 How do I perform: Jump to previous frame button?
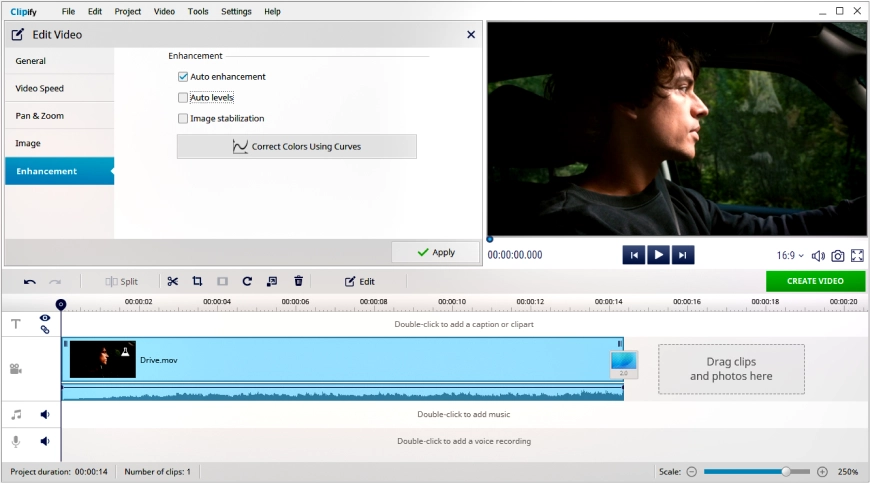click(634, 255)
